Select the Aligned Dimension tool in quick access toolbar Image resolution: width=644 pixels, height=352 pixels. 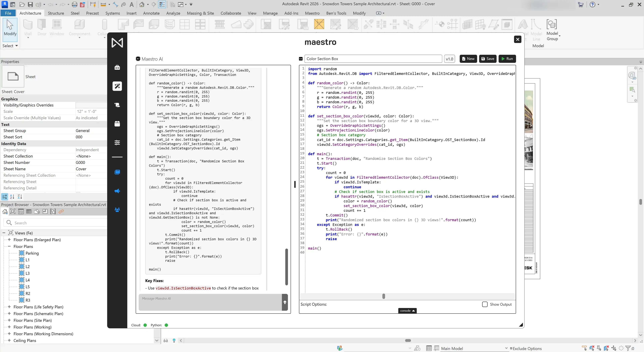(115, 4)
